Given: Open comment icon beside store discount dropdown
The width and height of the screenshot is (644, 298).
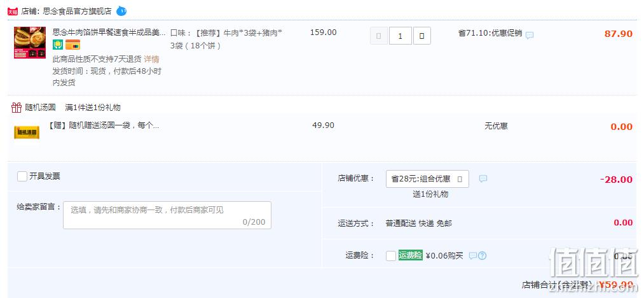Looking at the screenshot, I should [483, 179].
